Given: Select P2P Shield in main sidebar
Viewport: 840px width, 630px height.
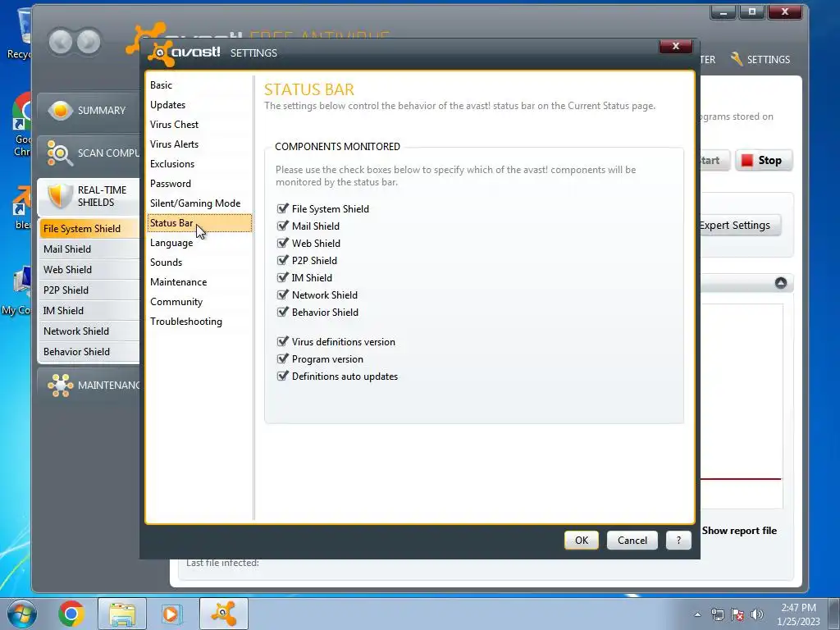Looking at the screenshot, I should coord(89,290).
